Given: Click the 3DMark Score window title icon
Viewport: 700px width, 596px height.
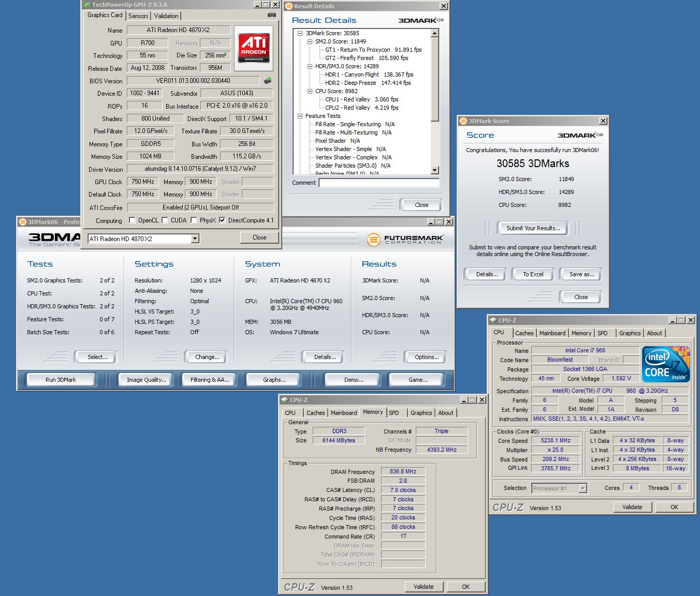Looking at the screenshot, I should [x=463, y=121].
